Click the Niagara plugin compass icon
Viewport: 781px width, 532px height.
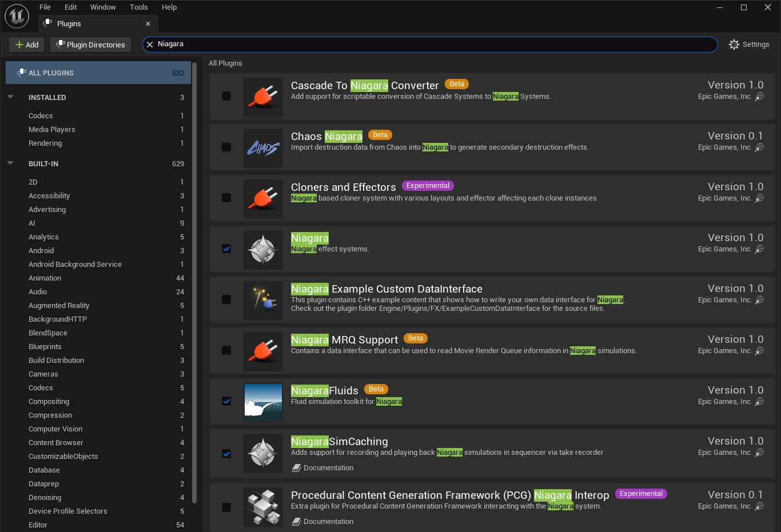pyautogui.click(x=263, y=250)
